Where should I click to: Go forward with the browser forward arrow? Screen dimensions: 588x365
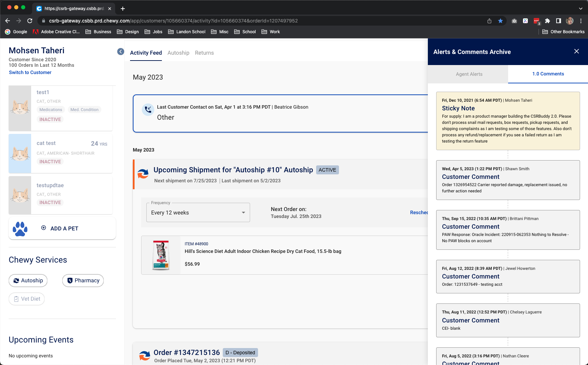19,21
